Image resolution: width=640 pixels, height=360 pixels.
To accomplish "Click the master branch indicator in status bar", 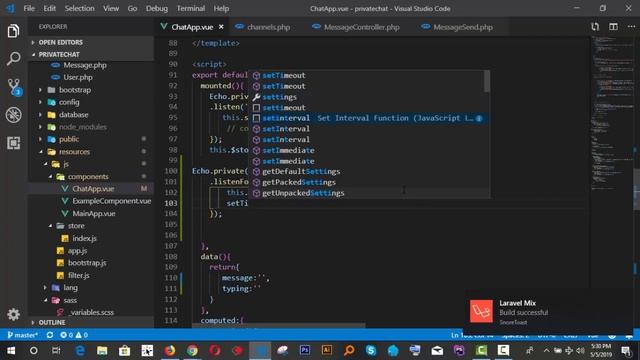I will coord(22,335).
